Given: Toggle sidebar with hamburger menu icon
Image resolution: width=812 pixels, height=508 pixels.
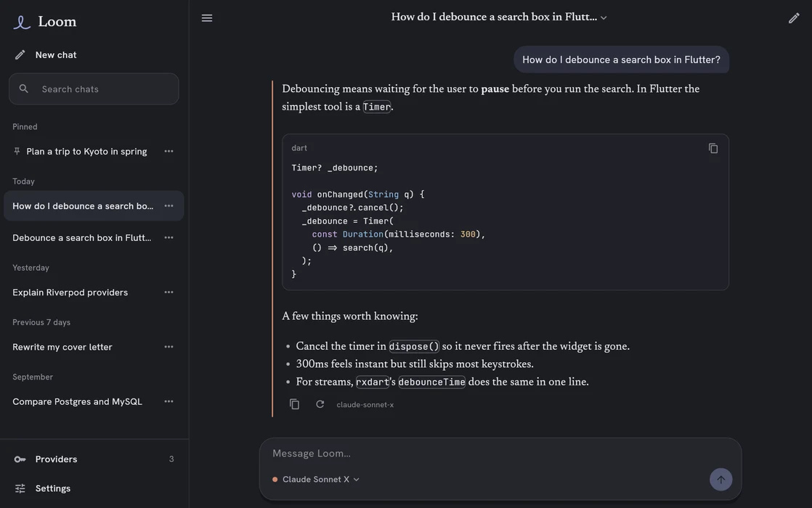Looking at the screenshot, I should pos(206,18).
